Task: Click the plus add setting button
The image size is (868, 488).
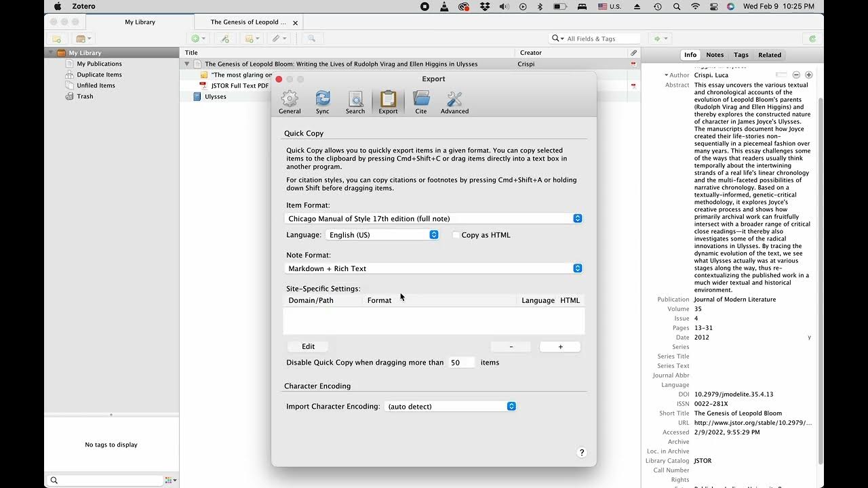Action: click(x=560, y=346)
